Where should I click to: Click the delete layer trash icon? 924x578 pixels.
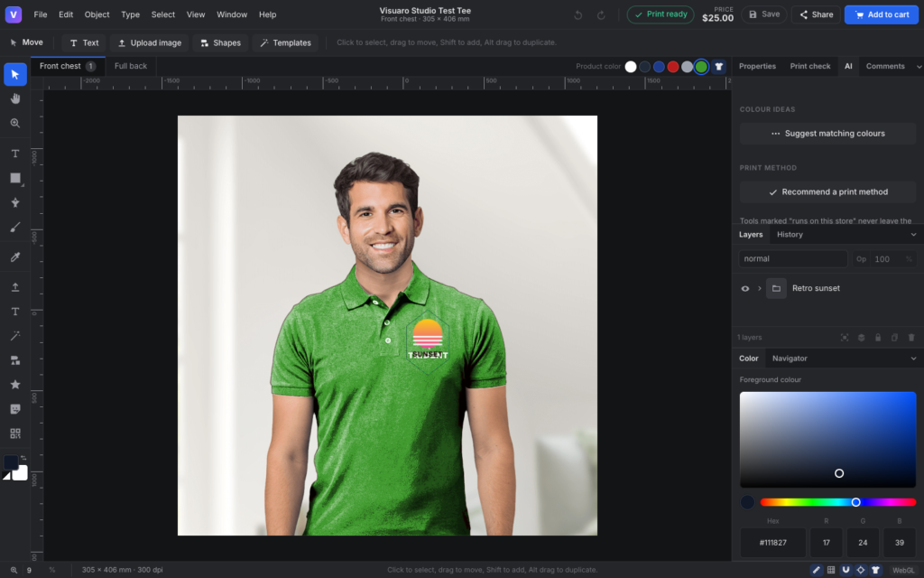point(911,338)
